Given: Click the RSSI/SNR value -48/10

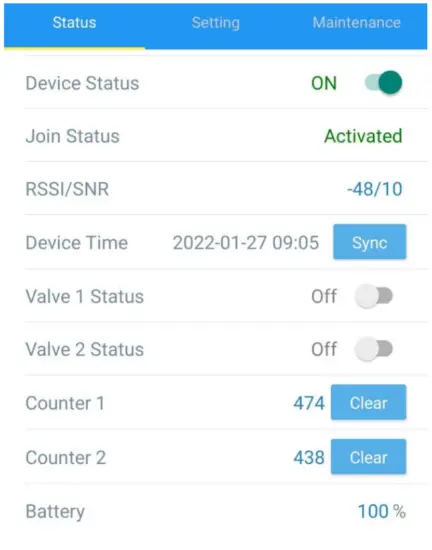Looking at the screenshot, I should [375, 189].
